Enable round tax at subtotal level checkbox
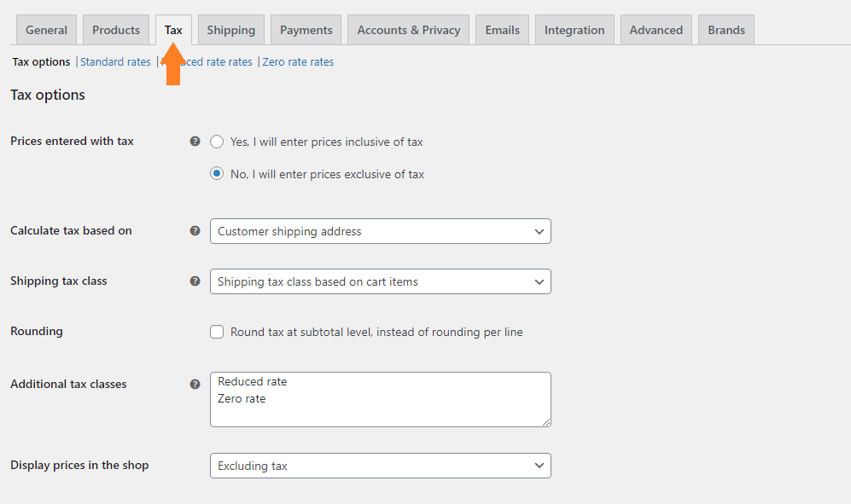The height and width of the screenshot is (504, 851). tap(217, 332)
